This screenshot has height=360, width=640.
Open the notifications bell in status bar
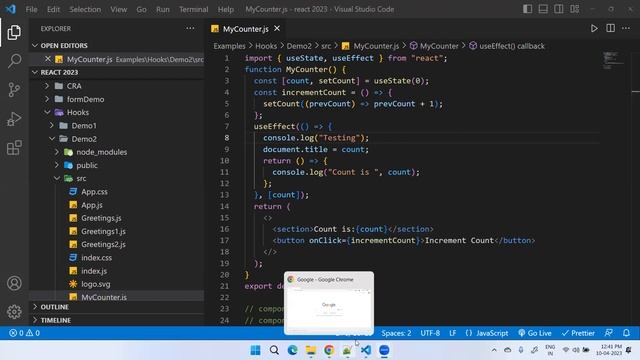click(x=626, y=333)
